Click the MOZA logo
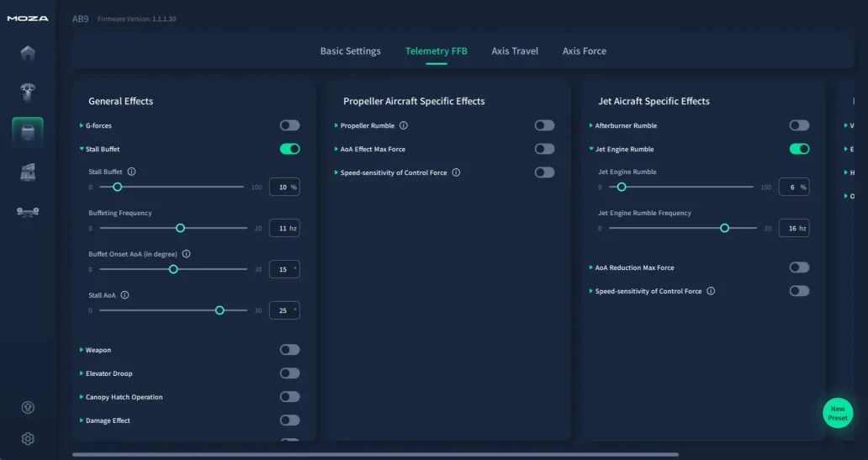This screenshot has width=868, height=460. (28, 19)
